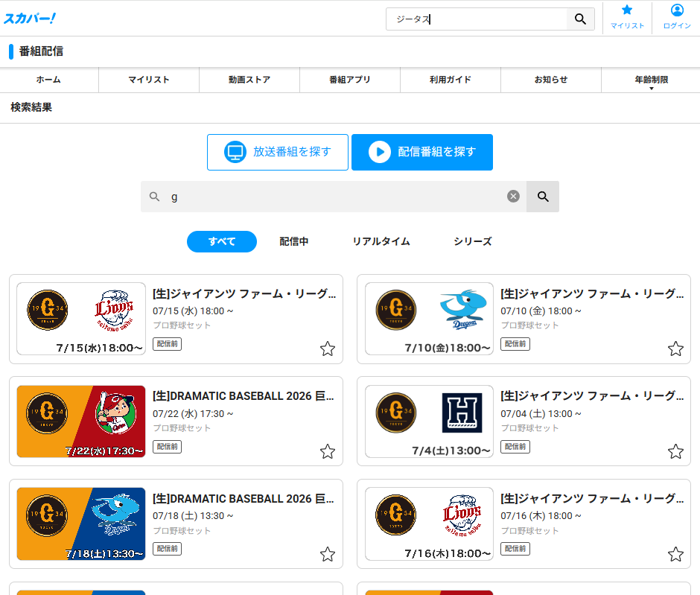Favorite the 07/15 (水) 18:00 program star
Viewport: 700px width, 595px height.
[328, 349]
